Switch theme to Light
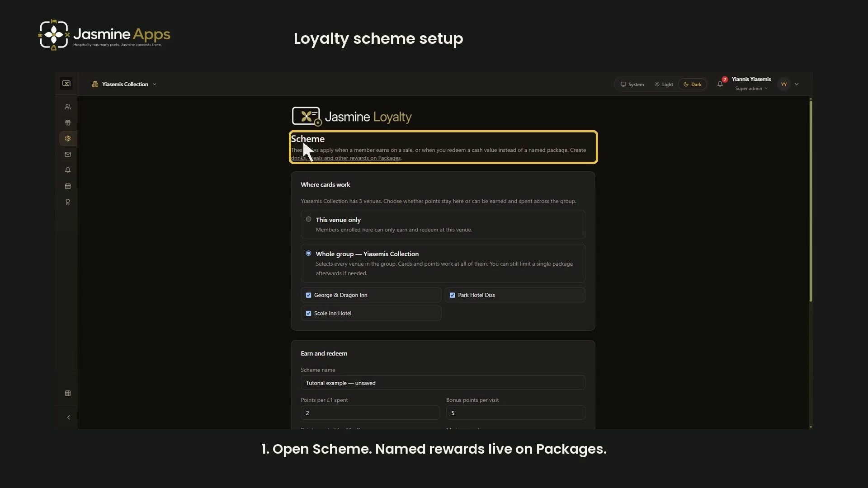Viewport: 868px width, 488px height. 664,84
